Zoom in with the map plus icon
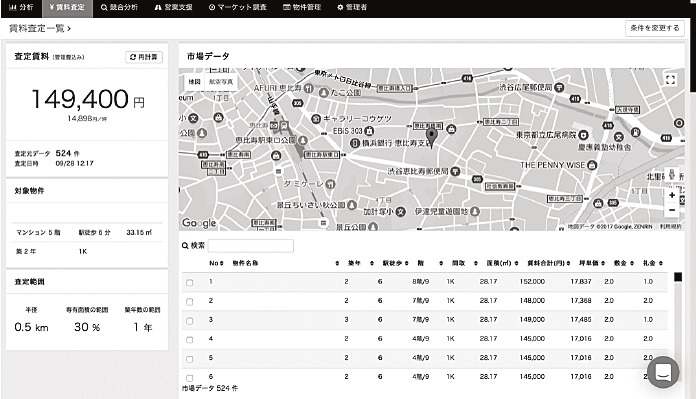This screenshot has width=696, height=399. (672, 195)
